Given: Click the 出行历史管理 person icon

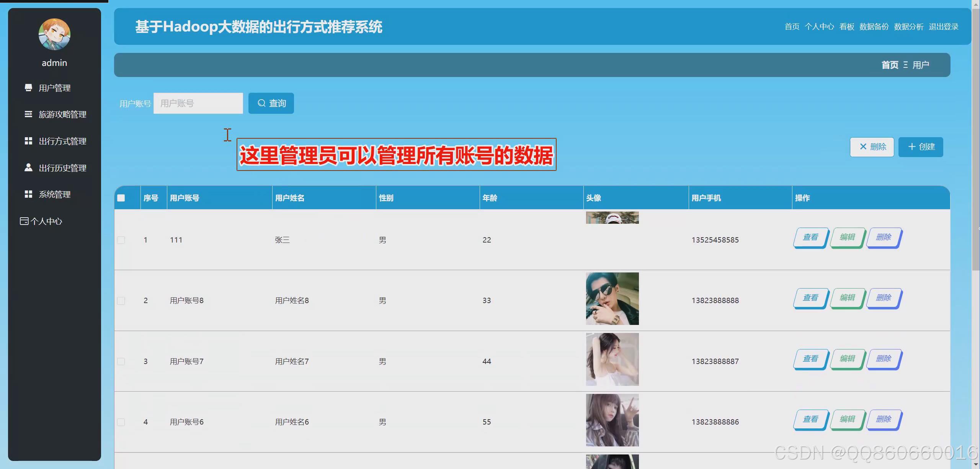Looking at the screenshot, I should click(x=28, y=167).
